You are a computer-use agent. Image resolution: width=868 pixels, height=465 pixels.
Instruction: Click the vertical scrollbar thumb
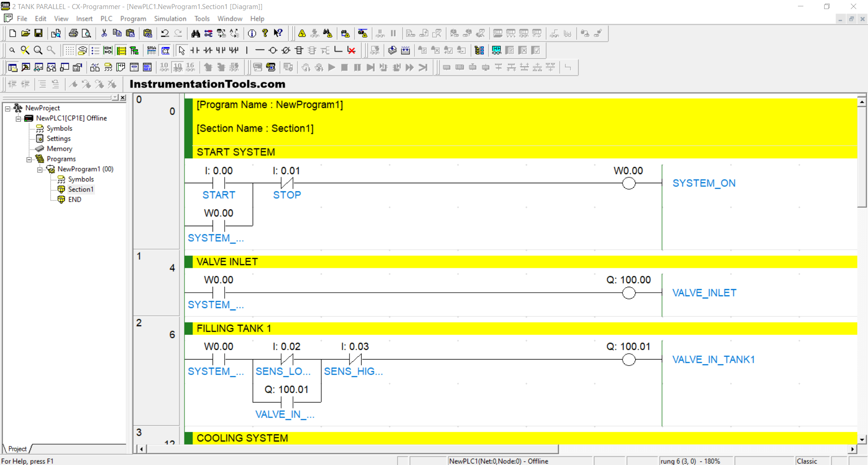[x=862, y=157]
